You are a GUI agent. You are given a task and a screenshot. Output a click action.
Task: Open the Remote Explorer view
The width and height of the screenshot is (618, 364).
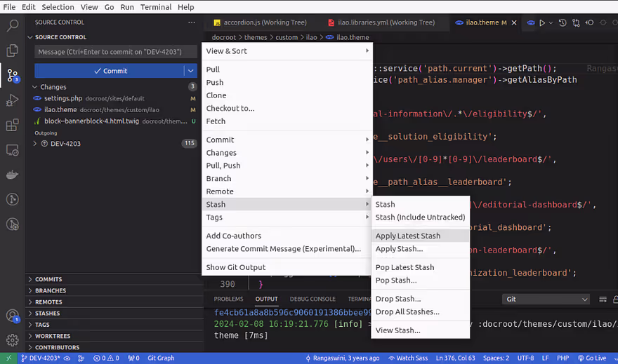tap(12, 150)
